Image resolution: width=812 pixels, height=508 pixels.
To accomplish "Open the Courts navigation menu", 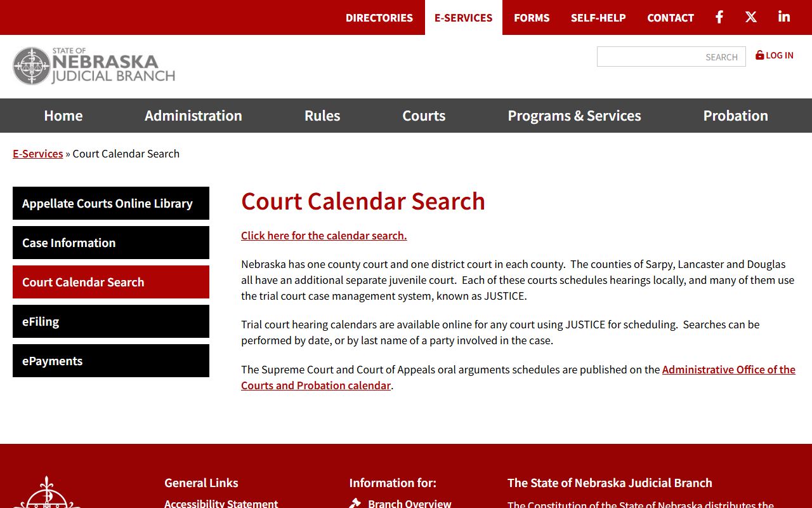I will [424, 116].
